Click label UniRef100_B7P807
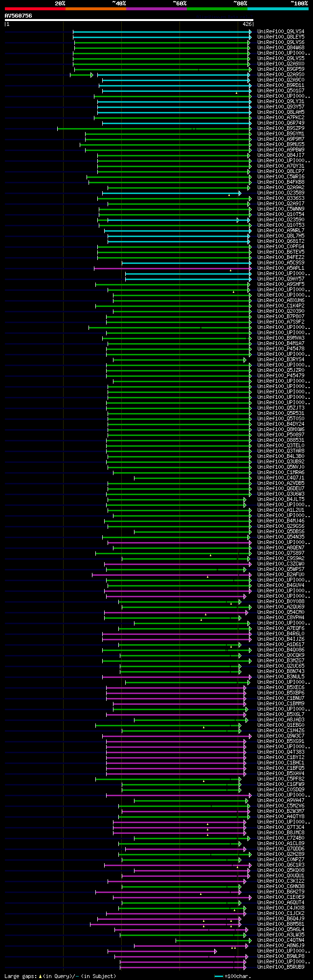Image resolution: width=313 pixels, height=980 pixels. tap(281, 317)
